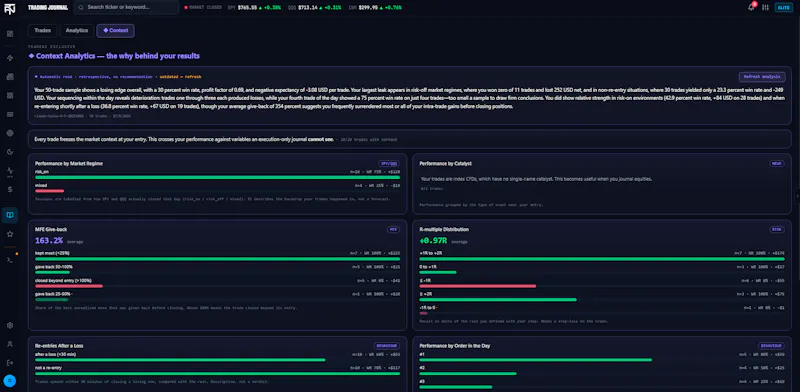Click 'Performance by Catalyst' heading
This screenshot has height=392, width=800.
tap(445, 164)
